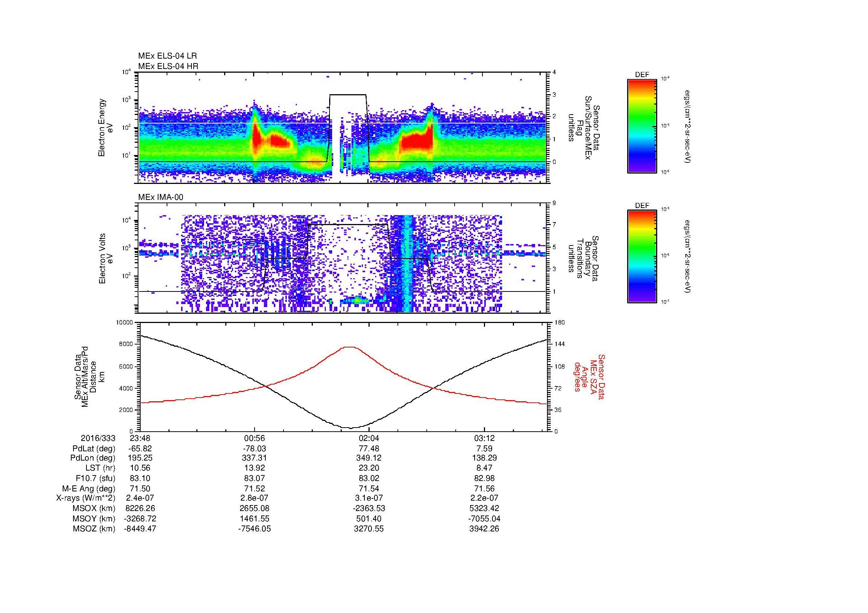This screenshot has height=613, width=868.
Task: Click the PdLon value 349.12
Action: [x=369, y=458]
